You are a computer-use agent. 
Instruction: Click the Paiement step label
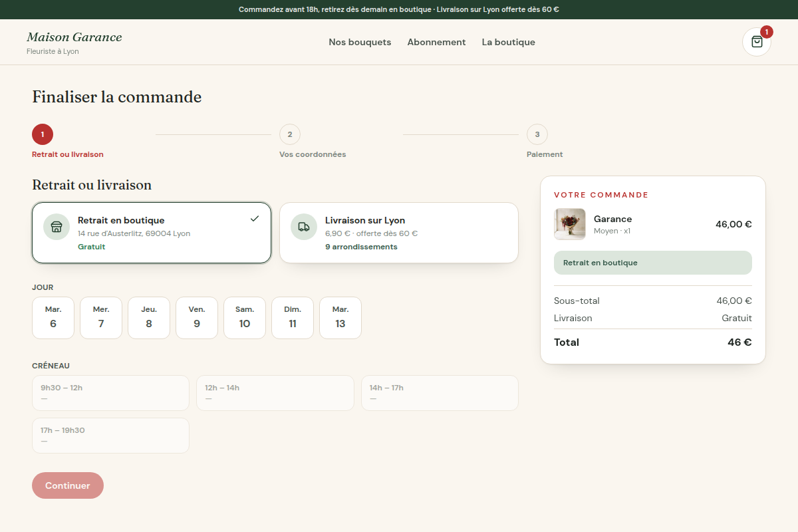point(545,154)
